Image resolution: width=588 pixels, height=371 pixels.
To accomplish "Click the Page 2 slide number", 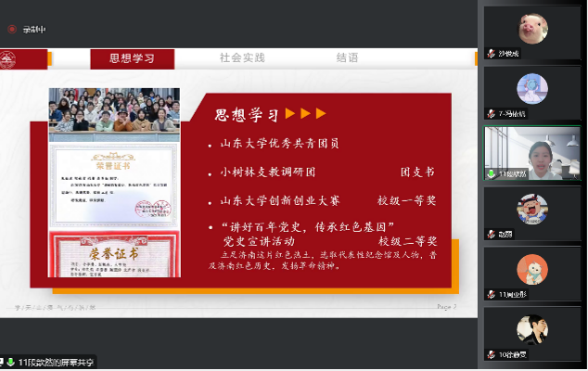I will pos(447,307).
